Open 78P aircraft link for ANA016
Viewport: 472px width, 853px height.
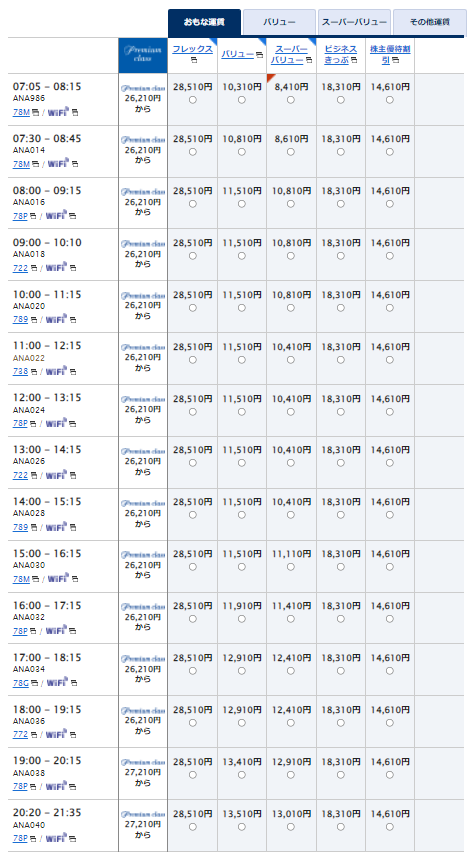tap(20, 216)
